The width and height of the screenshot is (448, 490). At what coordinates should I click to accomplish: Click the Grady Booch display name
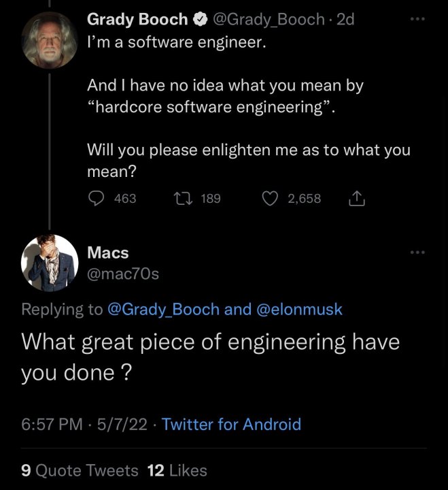pyautogui.click(x=137, y=20)
